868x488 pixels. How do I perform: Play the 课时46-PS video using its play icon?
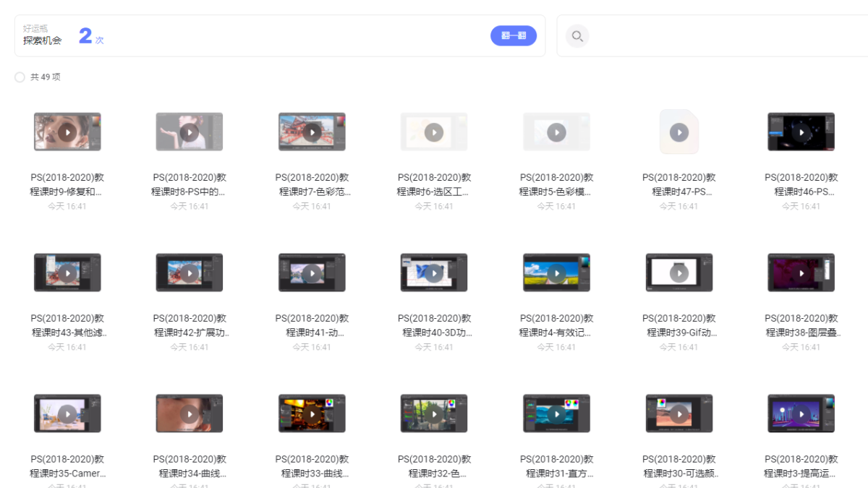pyautogui.click(x=801, y=132)
